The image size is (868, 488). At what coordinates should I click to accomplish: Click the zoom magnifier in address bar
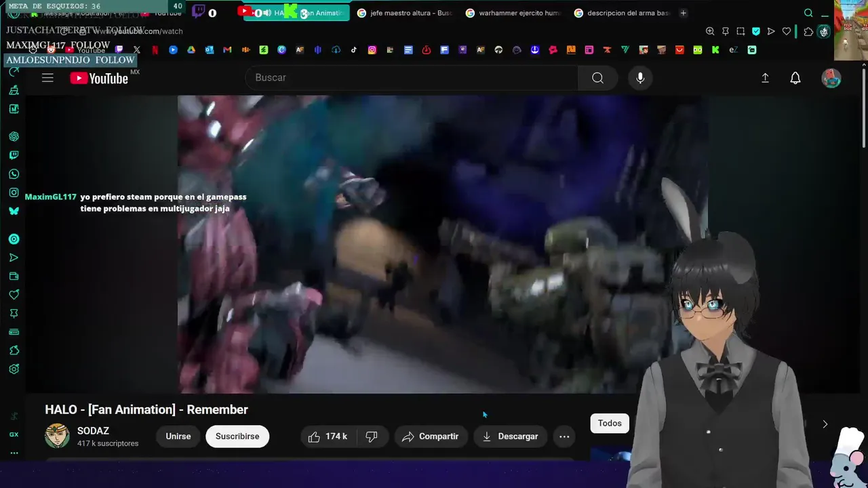tap(710, 31)
